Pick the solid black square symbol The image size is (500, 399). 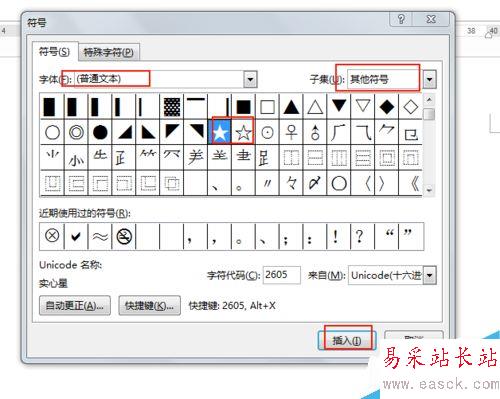tap(243, 107)
